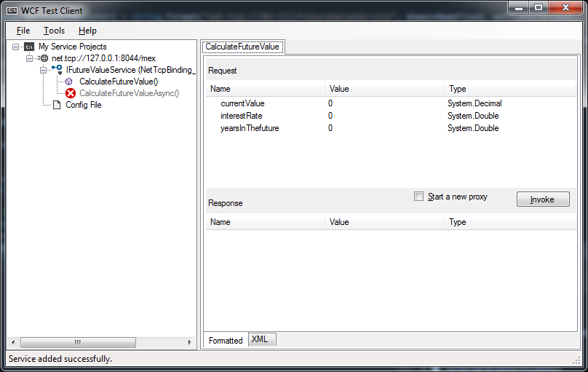The image size is (588, 372).
Task: Collapse the IFutureValueService node
Action: click(x=44, y=70)
